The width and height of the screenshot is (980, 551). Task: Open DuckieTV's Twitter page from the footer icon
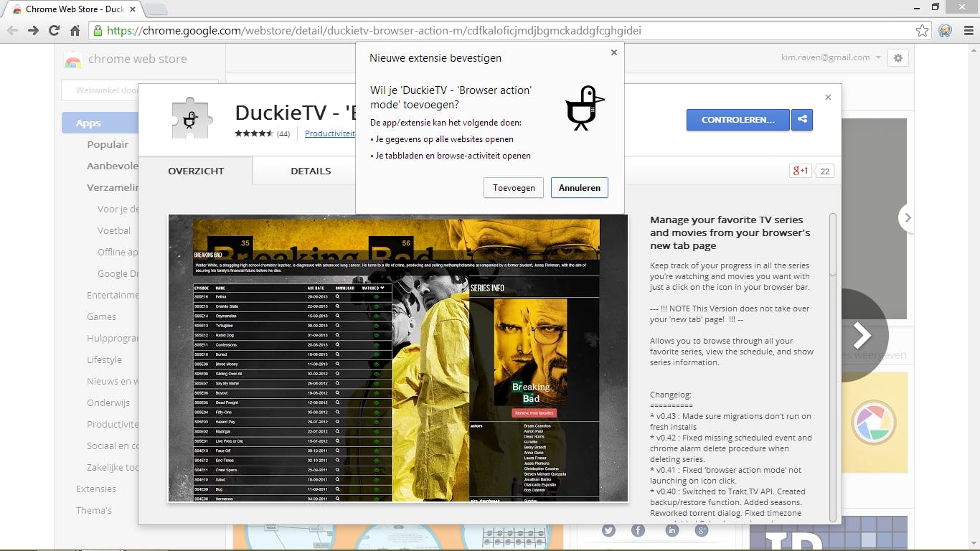(609, 530)
